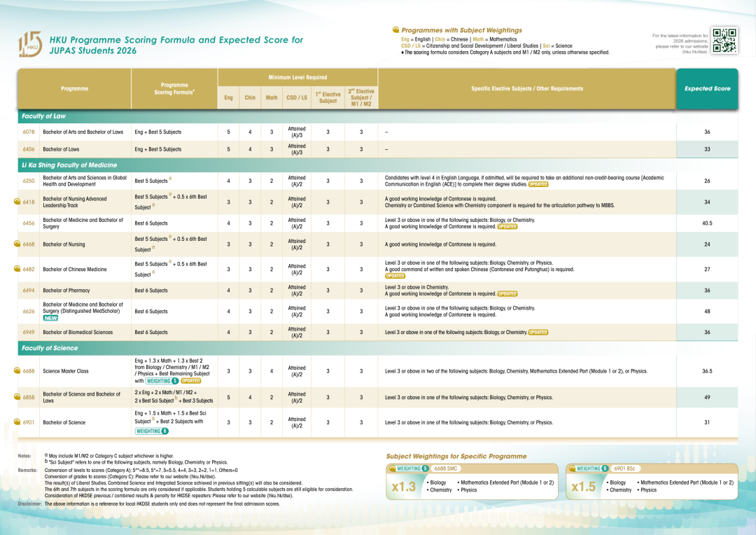The width and height of the screenshot is (756, 535).
Task: Click the weighting icon next to code 6482
Action: tap(17, 269)
